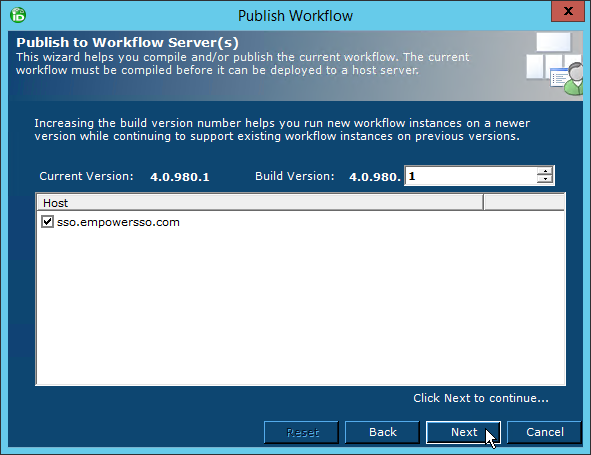Go Back to the previous wizard step
This screenshot has height=455, width=591.
(382, 432)
